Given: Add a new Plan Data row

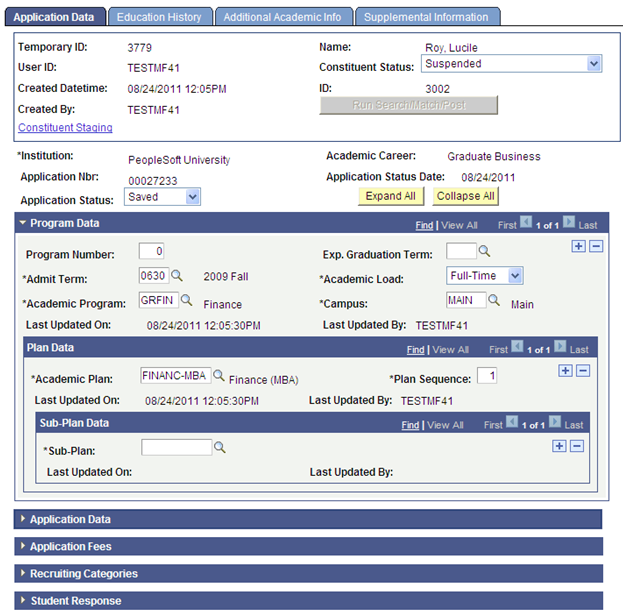Looking at the screenshot, I should pos(565,371).
